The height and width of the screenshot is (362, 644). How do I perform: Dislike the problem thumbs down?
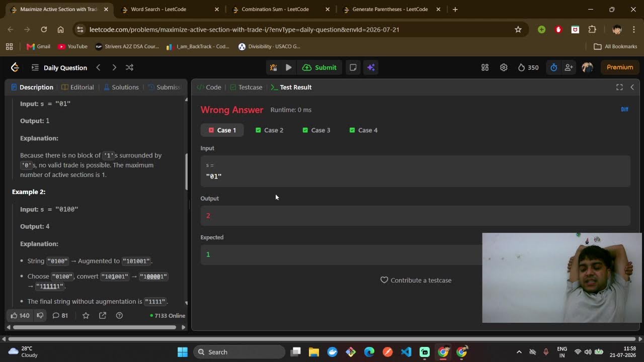click(40, 315)
